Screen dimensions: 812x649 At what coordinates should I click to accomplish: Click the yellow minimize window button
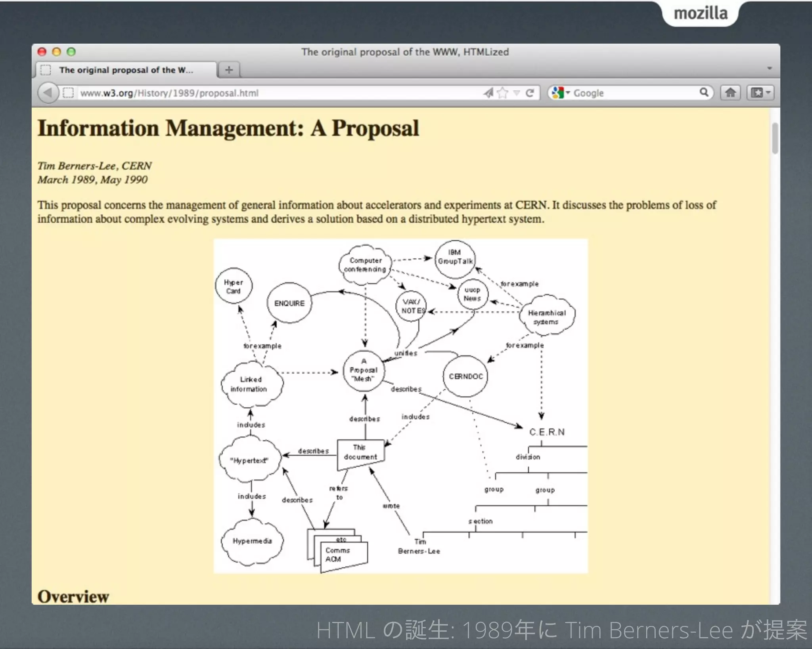56,52
